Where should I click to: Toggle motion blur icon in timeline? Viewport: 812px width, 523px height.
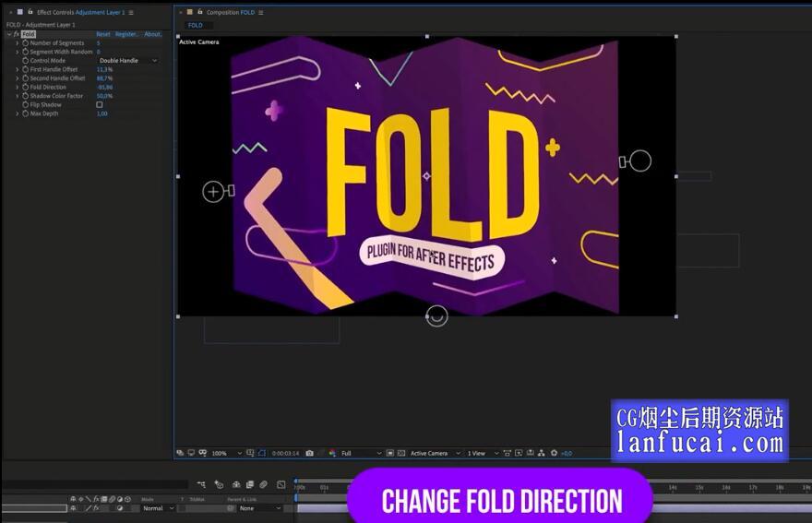pyautogui.click(x=264, y=484)
